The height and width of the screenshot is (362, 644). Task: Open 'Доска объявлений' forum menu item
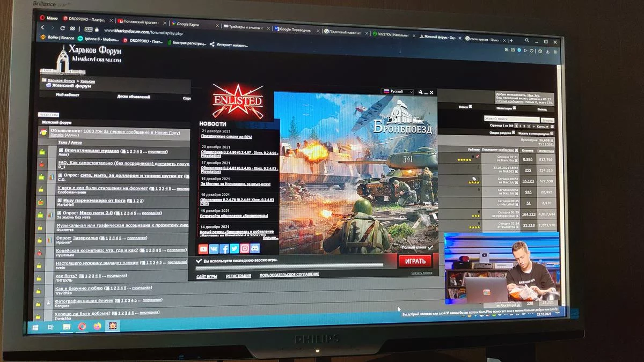point(134,97)
